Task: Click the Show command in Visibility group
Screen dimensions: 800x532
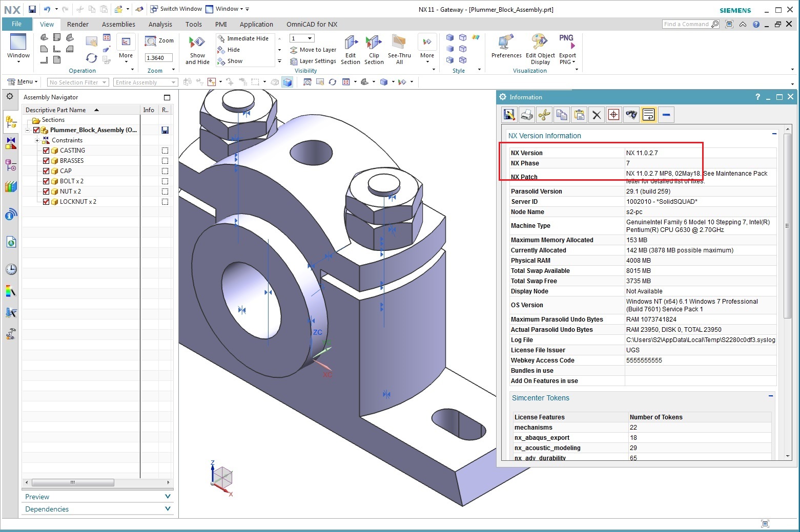Action: coord(230,61)
